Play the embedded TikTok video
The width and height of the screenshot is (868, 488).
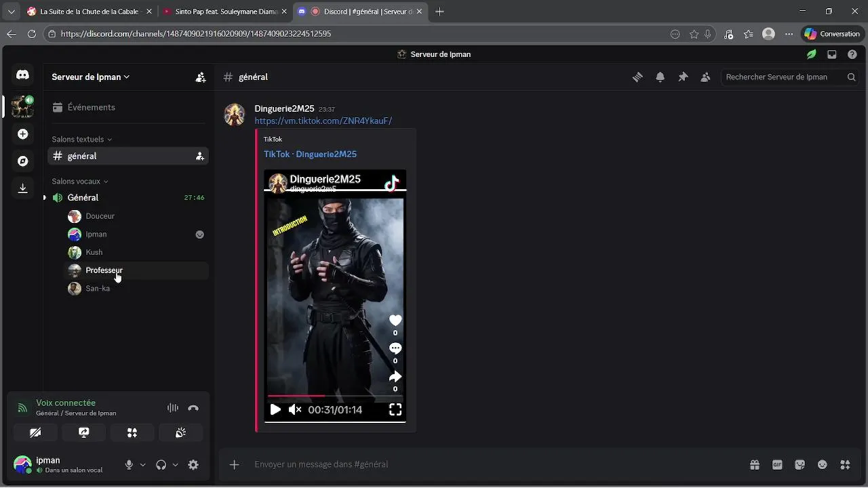pos(275,409)
